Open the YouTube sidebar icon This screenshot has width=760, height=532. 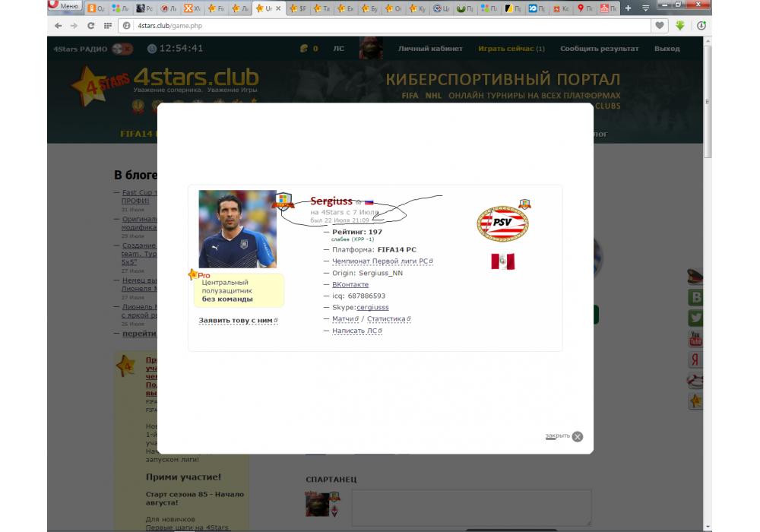point(695,339)
